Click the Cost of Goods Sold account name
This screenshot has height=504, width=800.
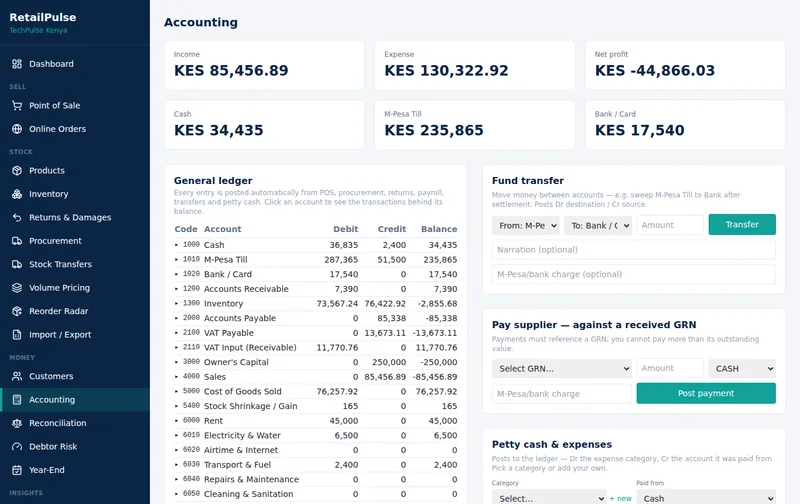(242, 391)
